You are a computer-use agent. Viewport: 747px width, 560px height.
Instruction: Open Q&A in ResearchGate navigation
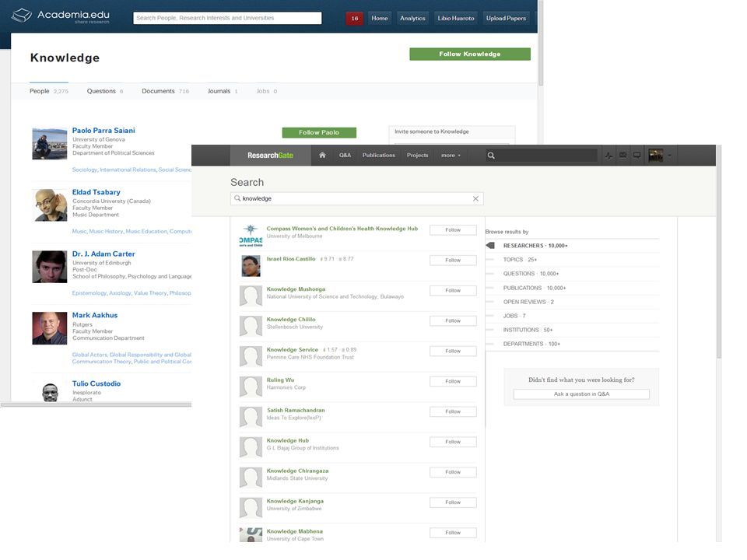point(345,156)
